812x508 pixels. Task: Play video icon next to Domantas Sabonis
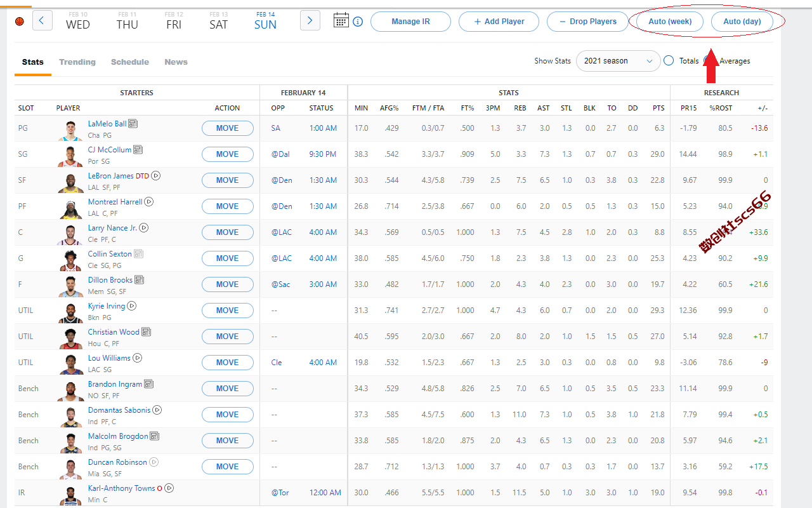coord(157,410)
